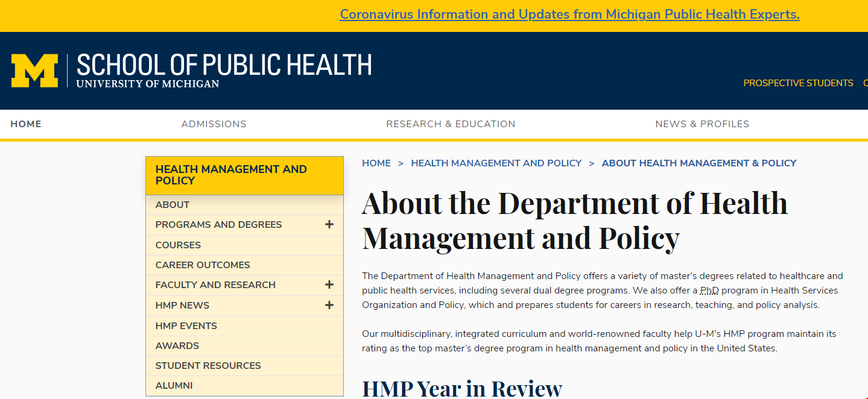Go to Prospective Students page
This screenshot has width=868, height=399.
[x=798, y=83]
